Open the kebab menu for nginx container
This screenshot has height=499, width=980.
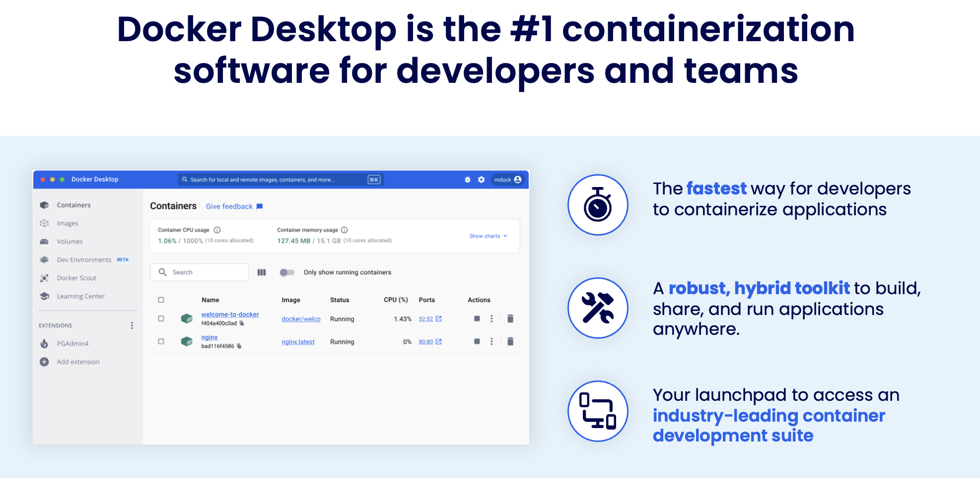[492, 341]
